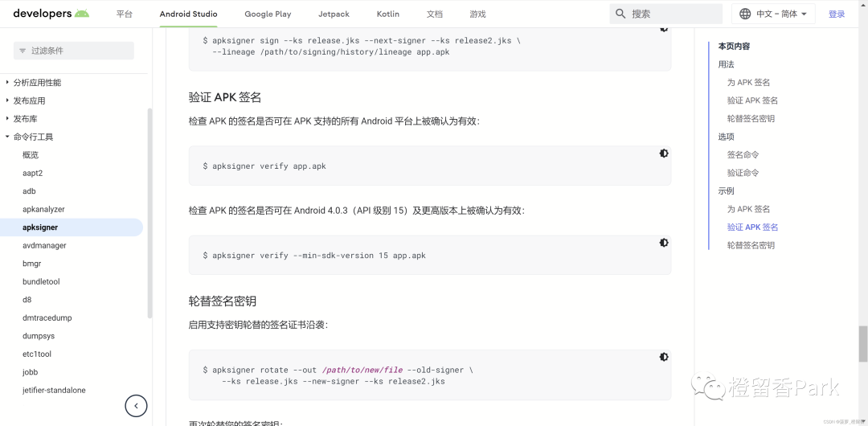Open adb in the sidebar
This screenshot has height=426, width=868.
coord(30,191)
